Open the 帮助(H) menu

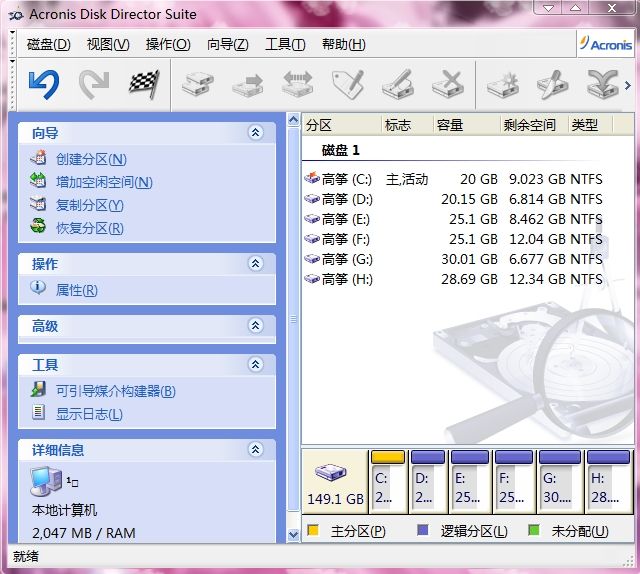click(343, 44)
